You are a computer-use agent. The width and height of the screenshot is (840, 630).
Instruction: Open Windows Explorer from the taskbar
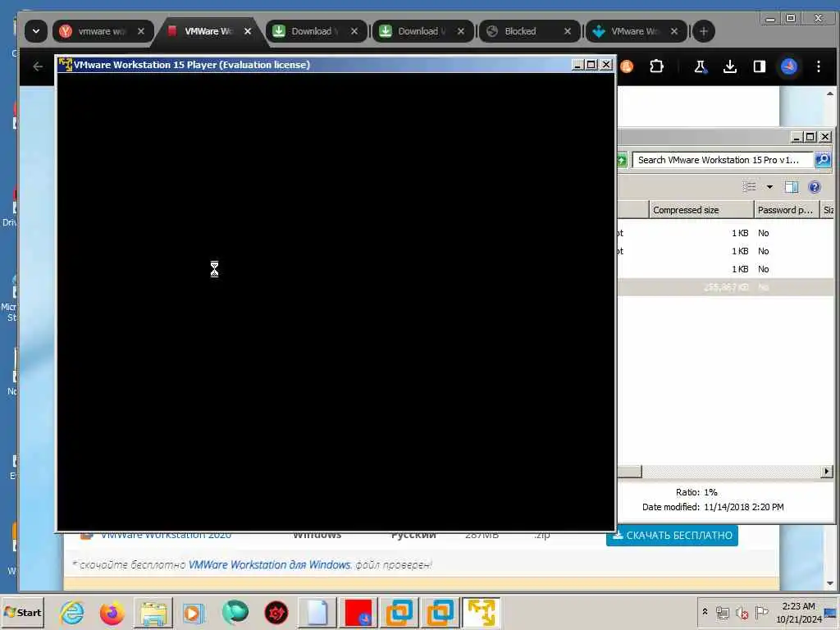(x=153, y=612)
